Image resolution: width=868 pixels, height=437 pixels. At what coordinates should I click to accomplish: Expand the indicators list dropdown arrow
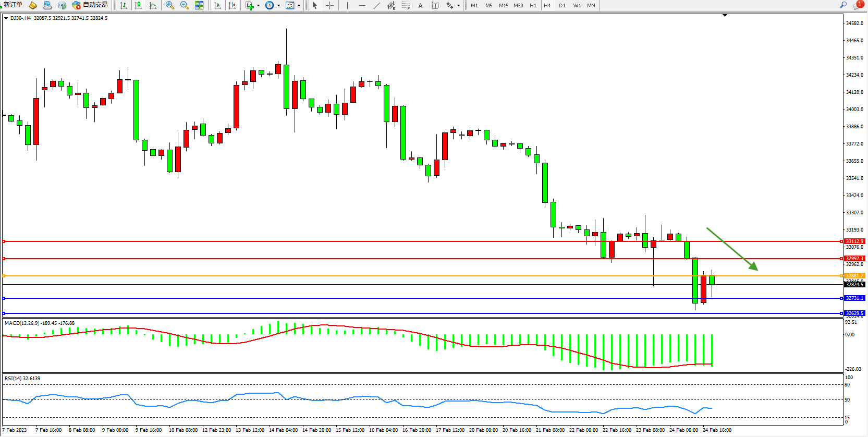[258, 6]
